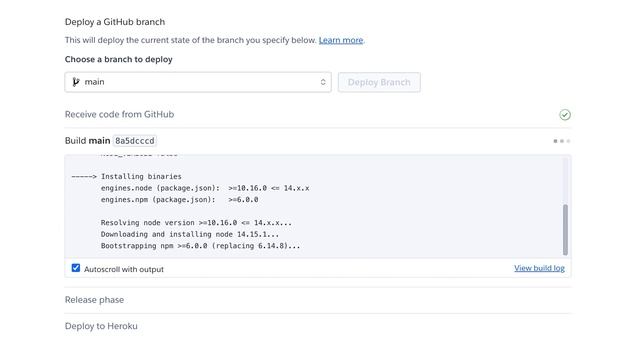Click the engines.node package.json log line
640x360 pixels.
205,188
